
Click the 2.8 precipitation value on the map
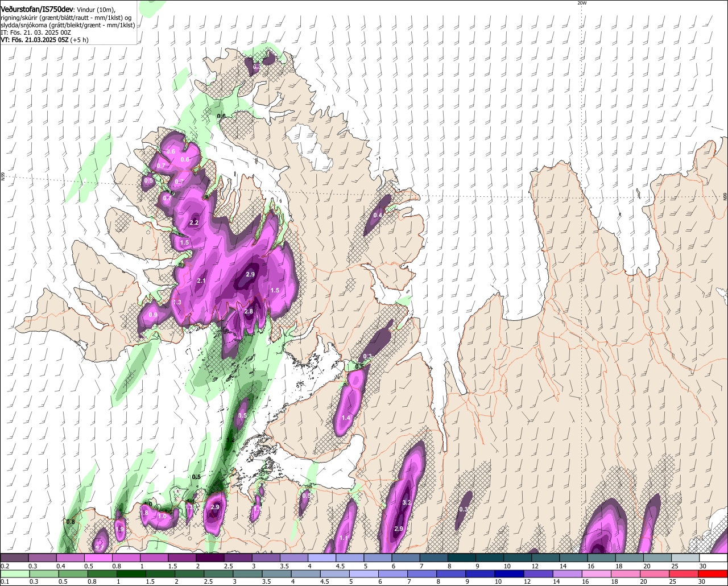(x=249, y=312)
